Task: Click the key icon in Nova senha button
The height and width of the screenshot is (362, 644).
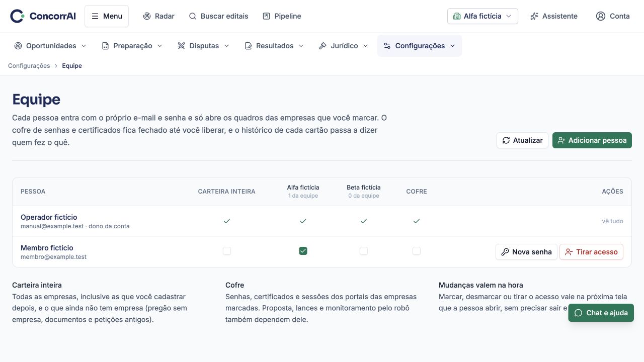Action: click(505, 252)
